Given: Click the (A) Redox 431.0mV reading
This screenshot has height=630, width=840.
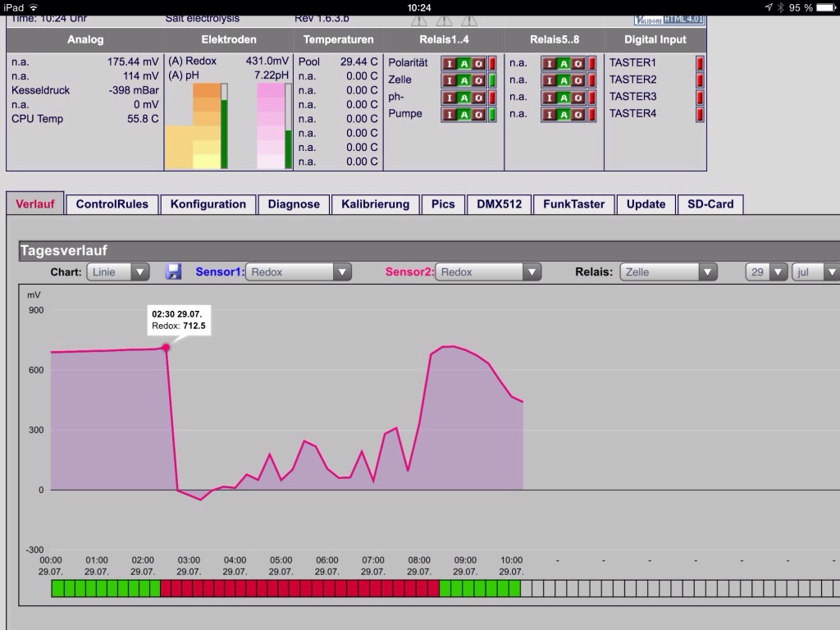Looking at the screenshot, I should tap(228, 61).
